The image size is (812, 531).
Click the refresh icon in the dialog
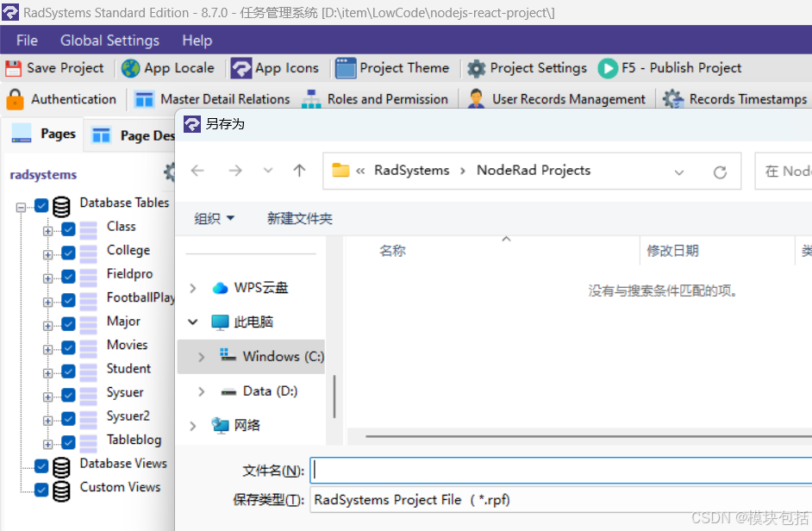[x=721, y=171]
